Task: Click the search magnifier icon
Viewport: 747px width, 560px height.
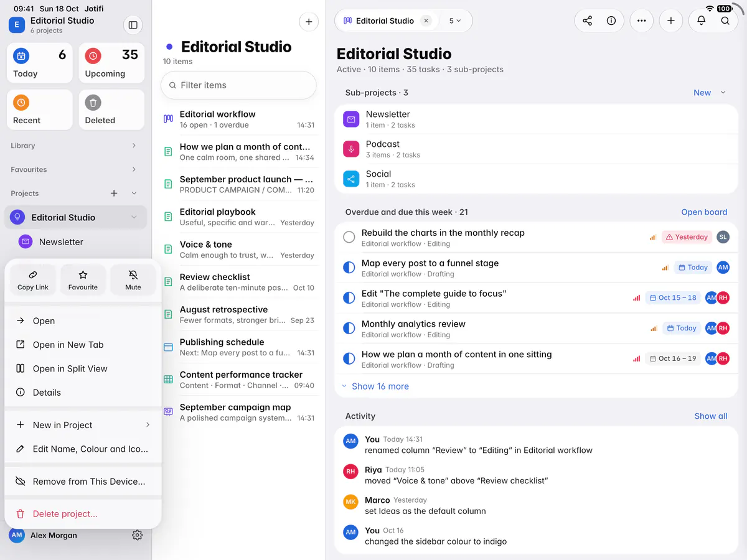Action: 725,21
